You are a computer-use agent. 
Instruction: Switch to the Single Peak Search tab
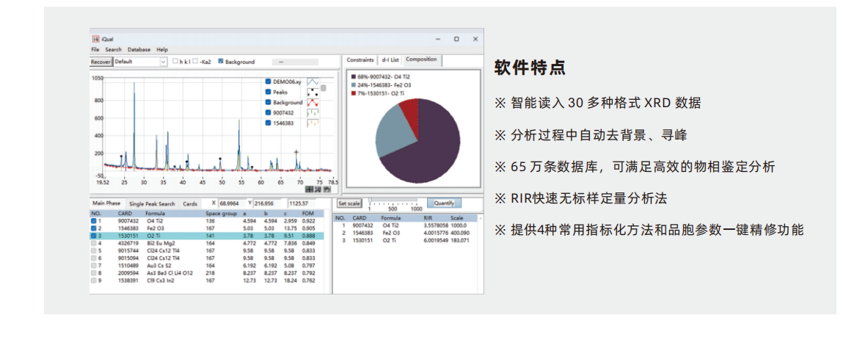coord(152,203)
